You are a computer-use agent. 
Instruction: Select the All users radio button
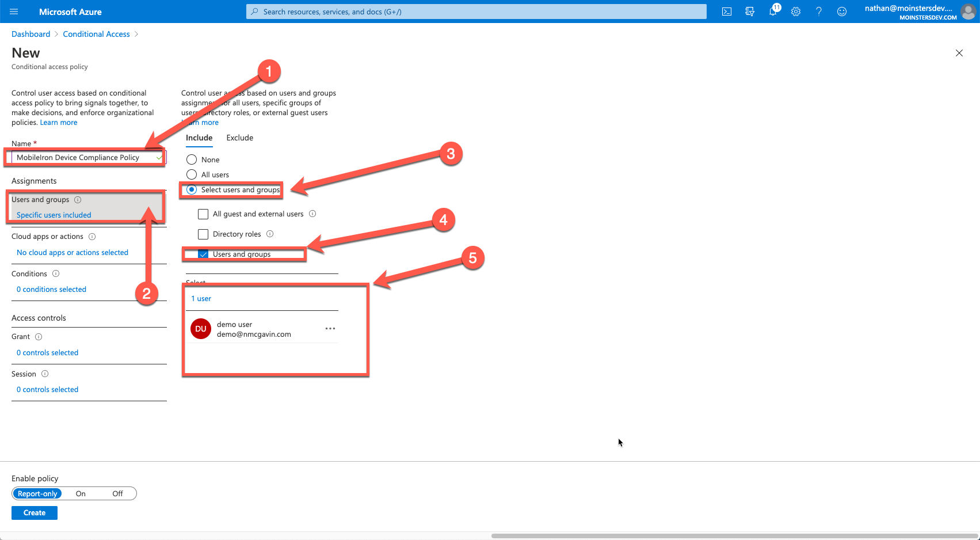[191, 174]
